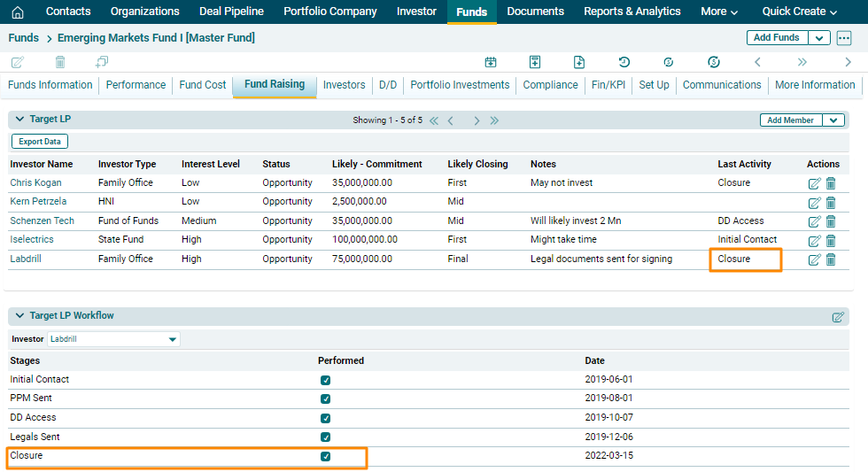Click edit icon for Iselectrics row

pyautogui.click(x=814, y=241)
